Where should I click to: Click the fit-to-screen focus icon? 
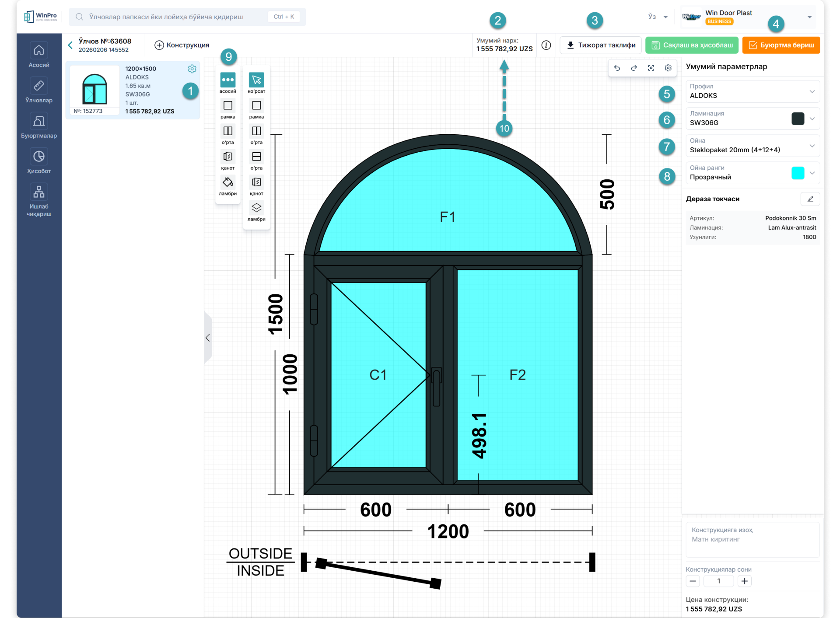651,68
